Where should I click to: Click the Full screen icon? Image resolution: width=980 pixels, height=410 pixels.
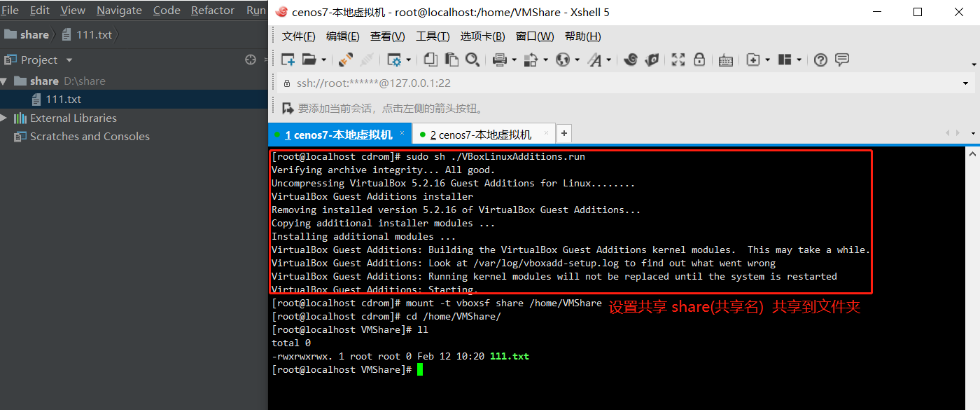(678, 60)
